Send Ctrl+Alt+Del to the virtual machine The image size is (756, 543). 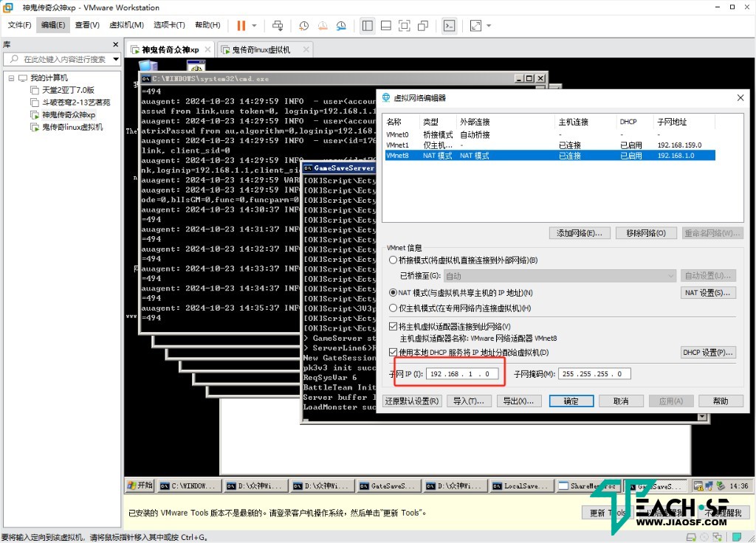278,26
